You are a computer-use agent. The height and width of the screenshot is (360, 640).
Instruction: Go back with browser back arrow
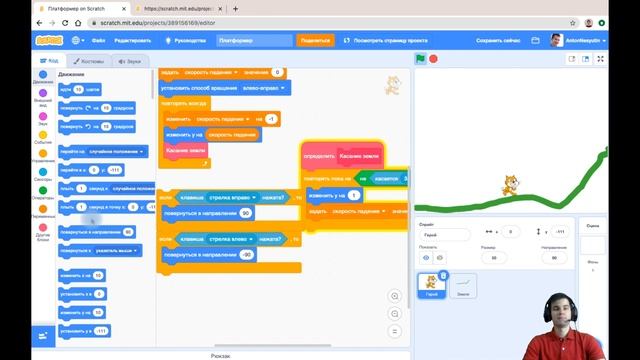click(39, 23)
